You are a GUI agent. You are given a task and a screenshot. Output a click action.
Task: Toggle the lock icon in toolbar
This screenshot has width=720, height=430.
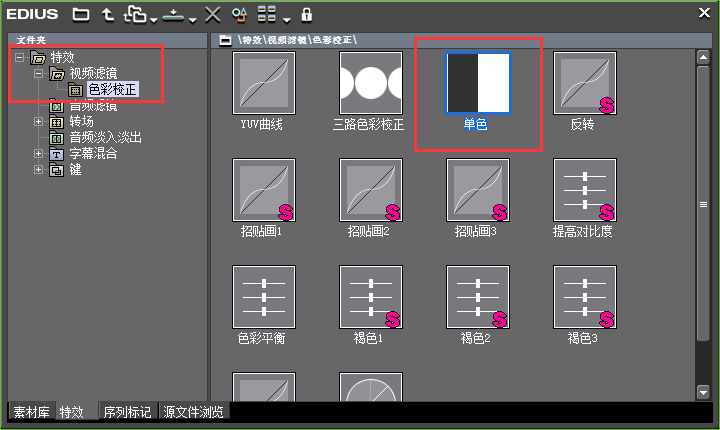(306, 15)
